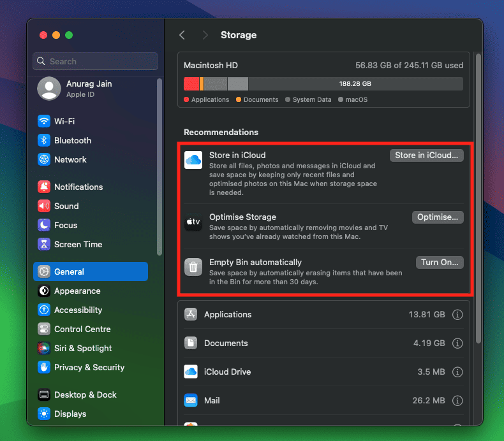Open the Network globe icon

click(44, 159)
